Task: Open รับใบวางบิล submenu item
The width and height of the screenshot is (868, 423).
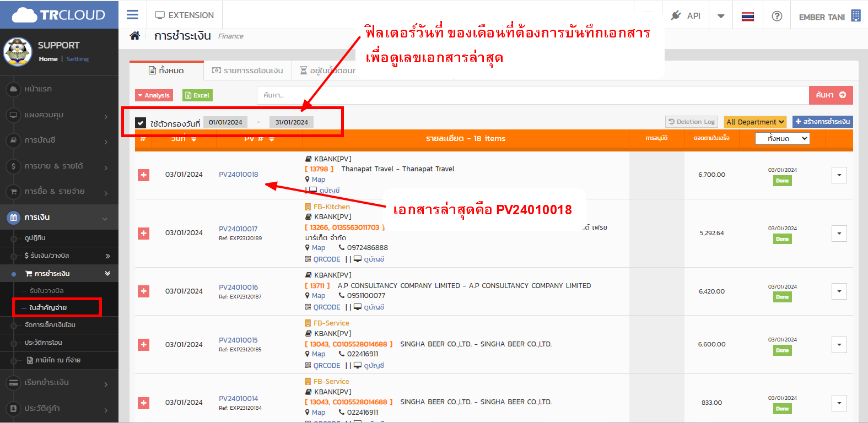Action: (47, 291)
